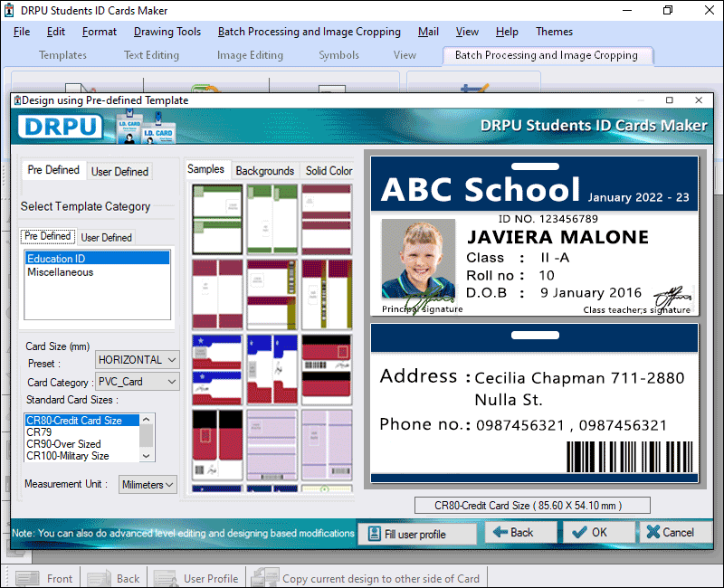Switch to the Backgrounds tab
724x588 pixels.
(x=264, y=169)
